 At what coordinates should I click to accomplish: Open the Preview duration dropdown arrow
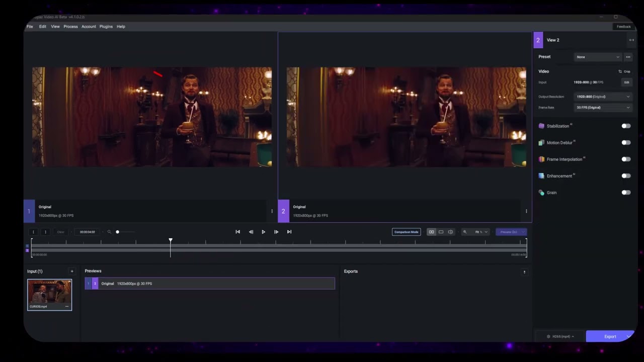point(523,232)
